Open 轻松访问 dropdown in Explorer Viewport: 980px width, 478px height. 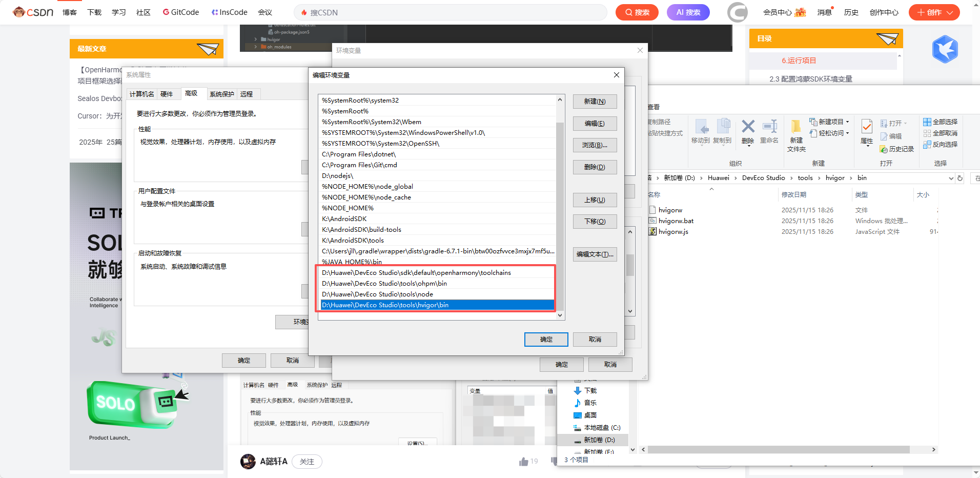(829, 133)
